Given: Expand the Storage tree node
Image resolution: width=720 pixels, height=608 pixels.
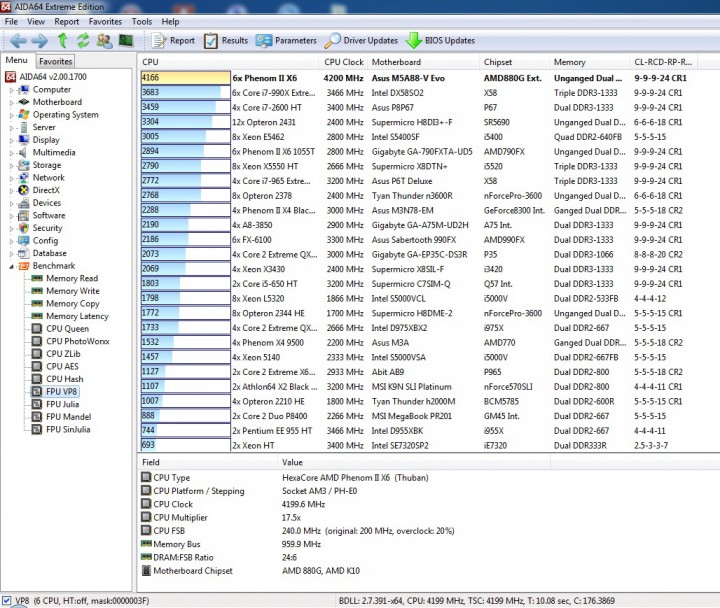Looking at the screenshot, I should 11,166.
